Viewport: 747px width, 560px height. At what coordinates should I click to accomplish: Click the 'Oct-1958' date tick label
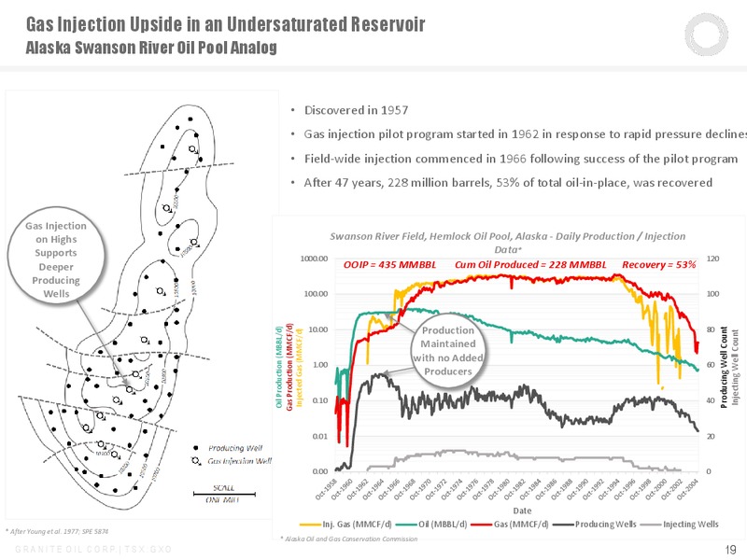326,490
